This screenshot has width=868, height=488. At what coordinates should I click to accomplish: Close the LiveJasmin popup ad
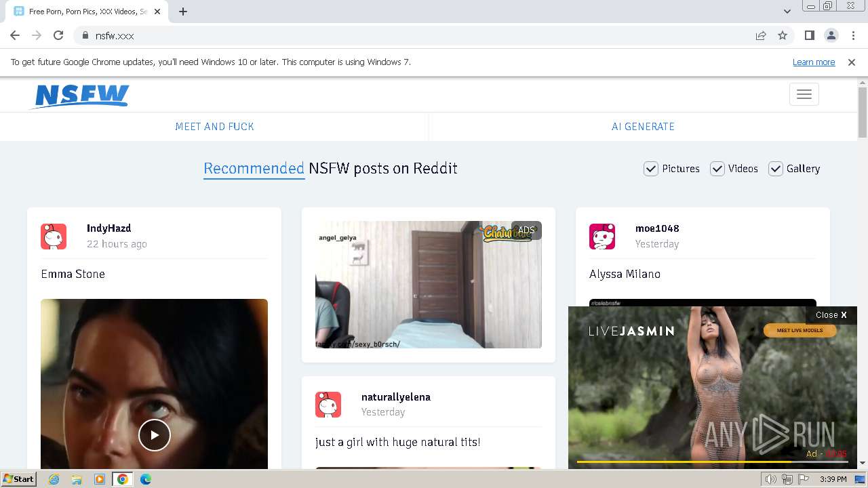[831, 314]
